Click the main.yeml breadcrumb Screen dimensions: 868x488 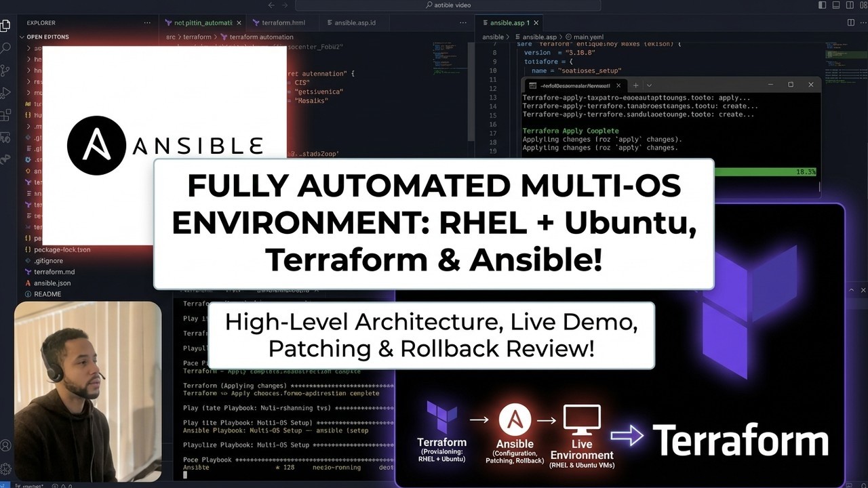[x=584, y=37]
